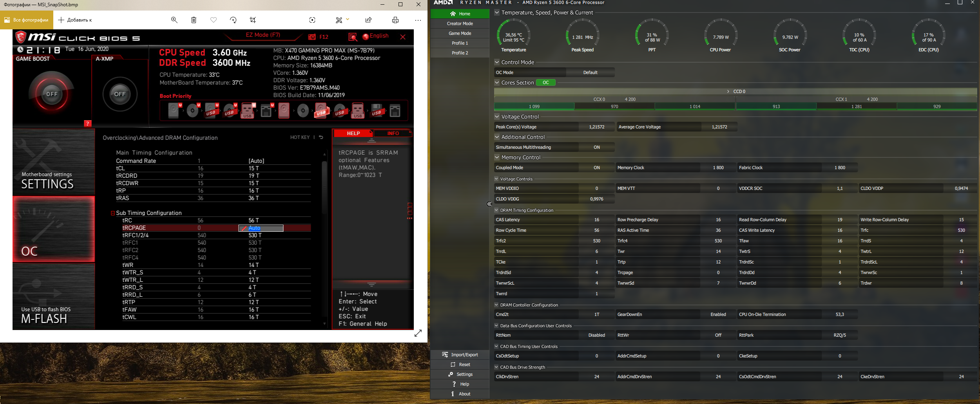Select the core bar showing 1 281
The image size is (980, 404).
[x=856, y=106]
